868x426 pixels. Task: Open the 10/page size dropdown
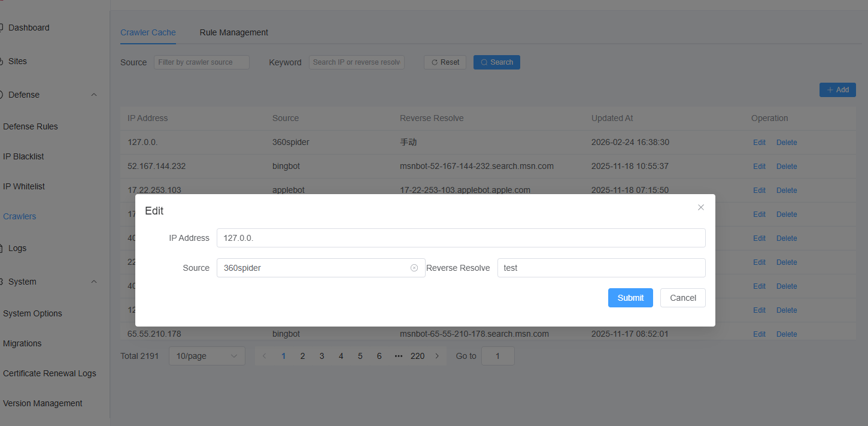coord(207,356)
